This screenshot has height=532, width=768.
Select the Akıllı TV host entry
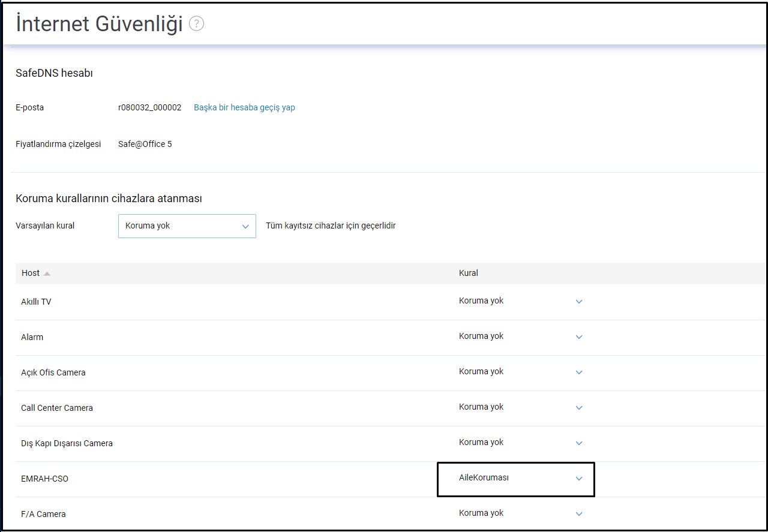pyautogui.click(x=36, y=302)
